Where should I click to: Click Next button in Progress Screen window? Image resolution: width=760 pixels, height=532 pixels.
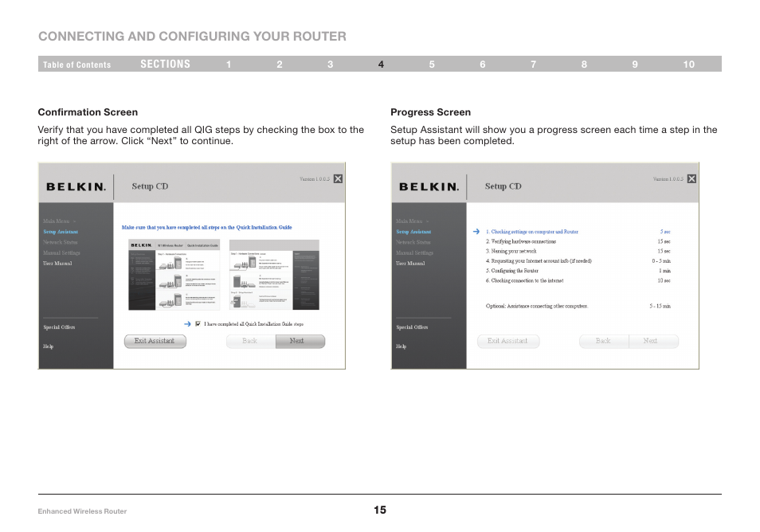coord(654,341)
